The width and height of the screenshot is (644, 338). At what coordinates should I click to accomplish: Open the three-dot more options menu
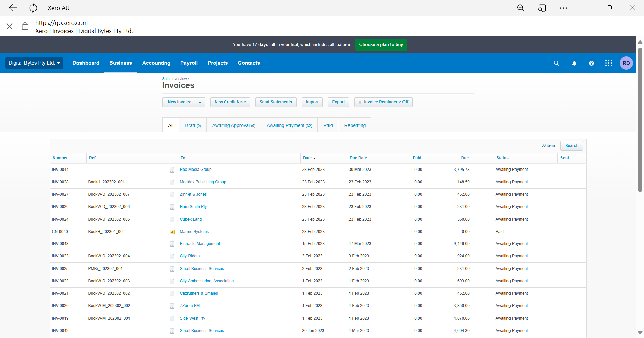563,8
